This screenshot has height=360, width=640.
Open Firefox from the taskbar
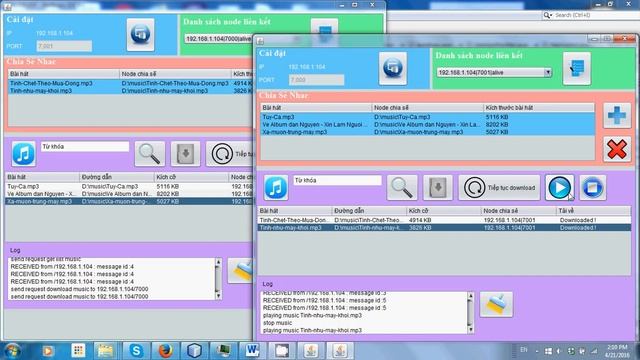[x=165, y=351]
